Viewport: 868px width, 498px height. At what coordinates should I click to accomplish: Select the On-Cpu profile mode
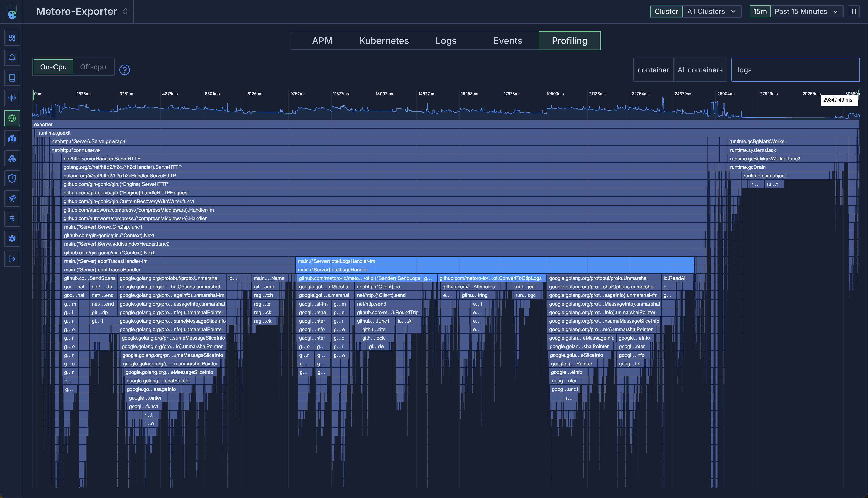[53, 67]
